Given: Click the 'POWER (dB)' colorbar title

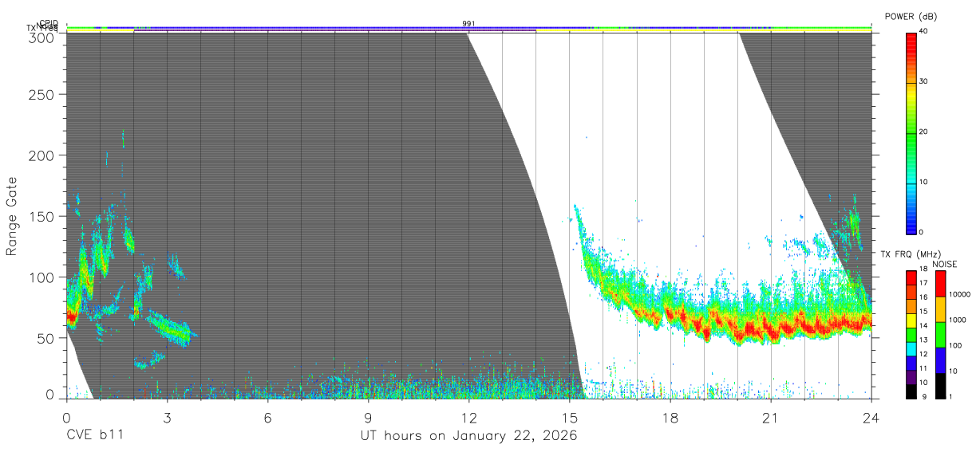Looking at the screenshot, I should pyautogui.click(x=911, y=17).
